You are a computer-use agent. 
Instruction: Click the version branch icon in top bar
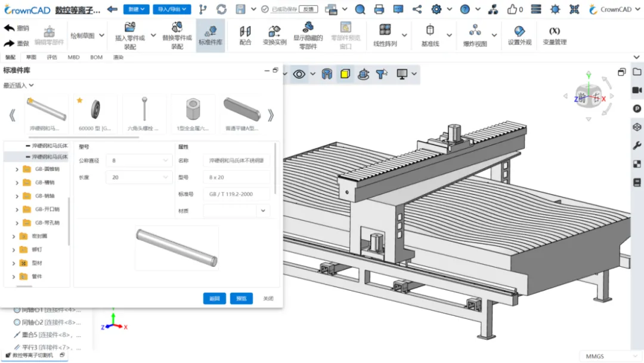pyautogui.click(x=203, y=9)
